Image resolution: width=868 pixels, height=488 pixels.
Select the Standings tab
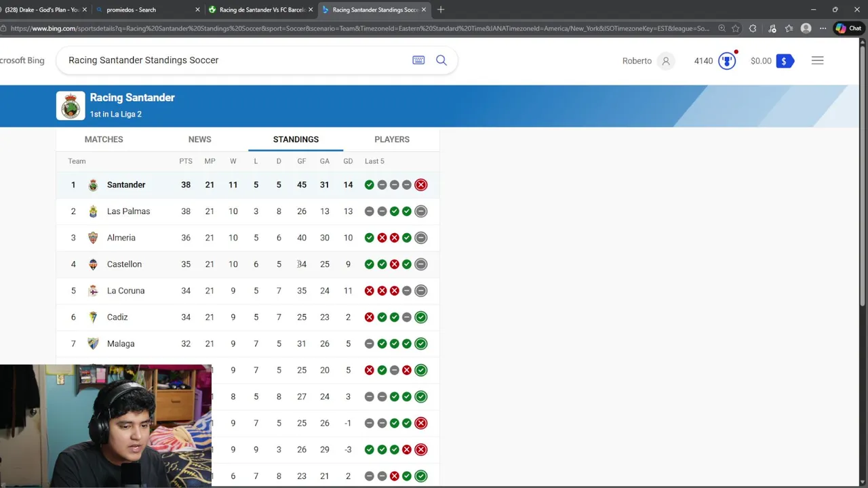click(296, 140)
